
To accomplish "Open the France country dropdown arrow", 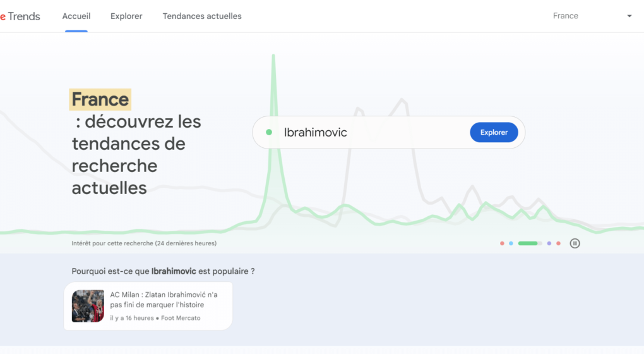I will click(x=629, y=16).
